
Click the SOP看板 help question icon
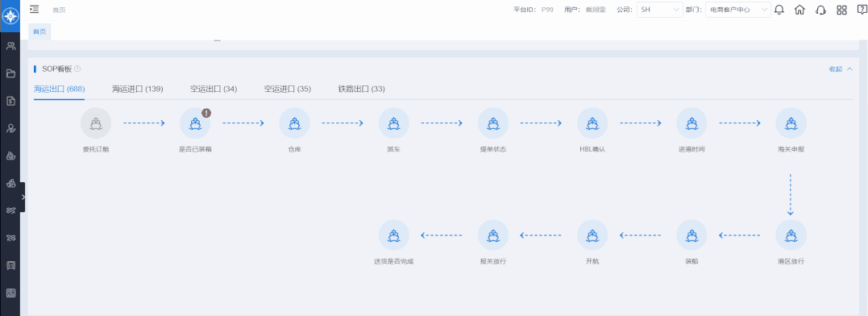77,69
